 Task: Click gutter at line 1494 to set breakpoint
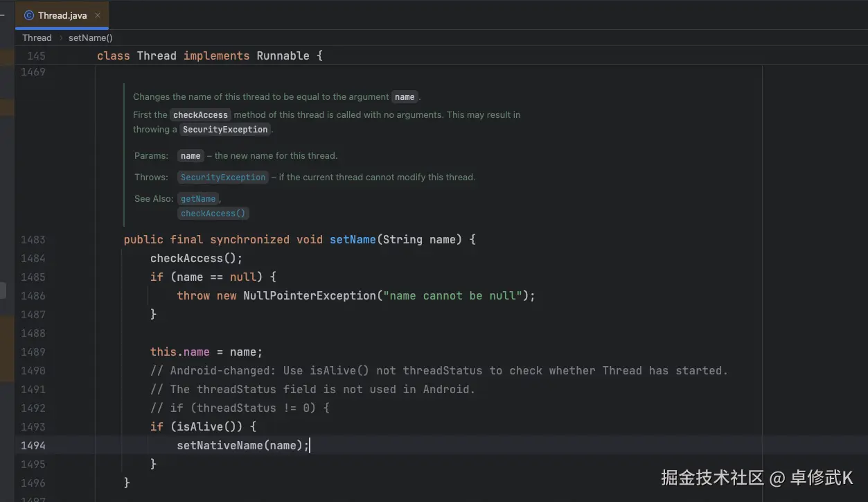coord(33,446)
